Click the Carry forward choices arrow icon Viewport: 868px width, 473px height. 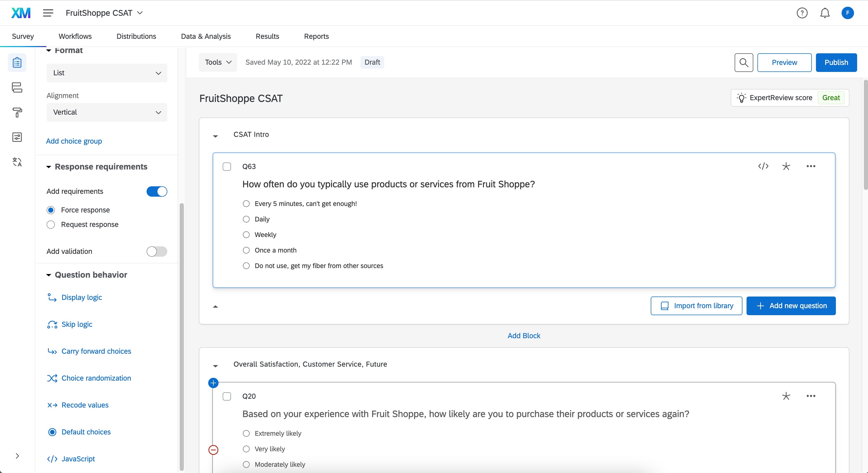(52, 351)
